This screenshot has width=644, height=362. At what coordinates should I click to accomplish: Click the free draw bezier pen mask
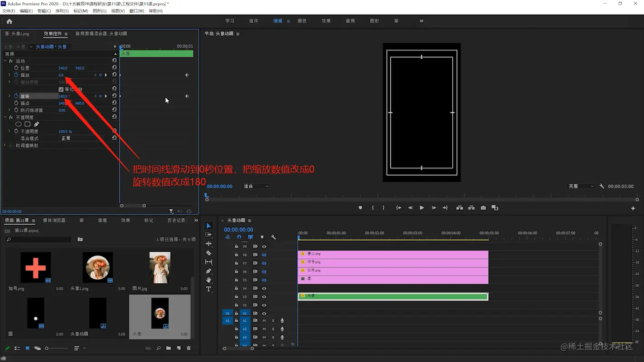(x=37, y=124)
